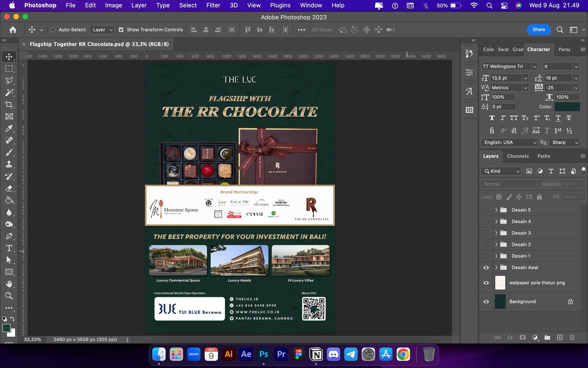Uncheck Show Transform Controls
Viewport: 588px width, 368px height.
tap(121, 30)
